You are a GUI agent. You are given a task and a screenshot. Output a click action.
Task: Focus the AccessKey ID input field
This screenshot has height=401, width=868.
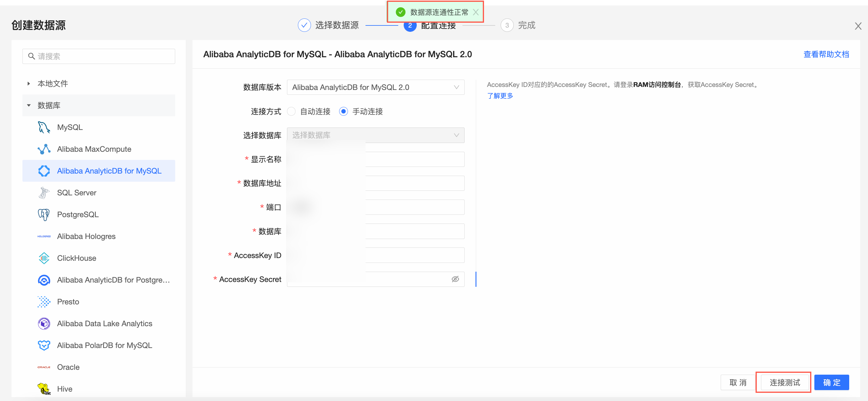click(x=376, y=255)
